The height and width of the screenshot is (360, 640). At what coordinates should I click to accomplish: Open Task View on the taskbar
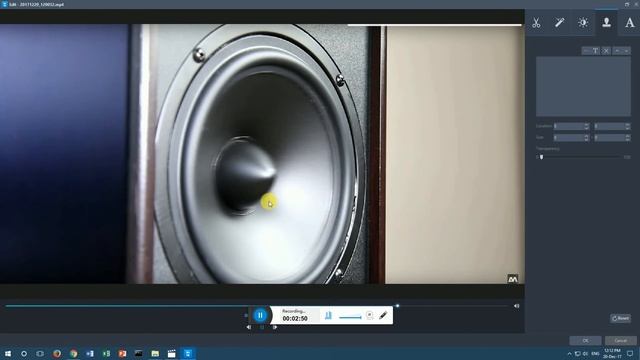pyautogui.click(x=40, y=353)
